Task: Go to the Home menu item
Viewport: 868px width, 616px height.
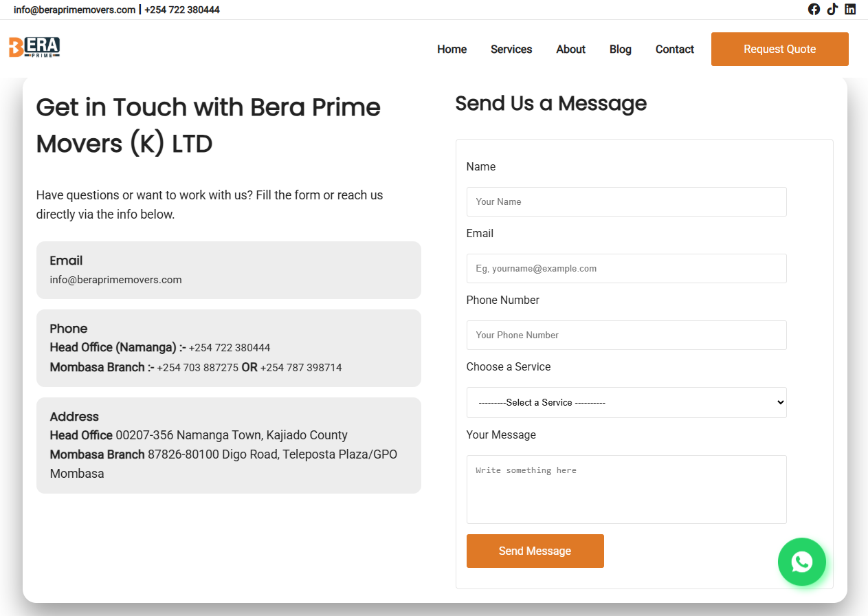Action: pyautogui.click(x=452, y=49)
